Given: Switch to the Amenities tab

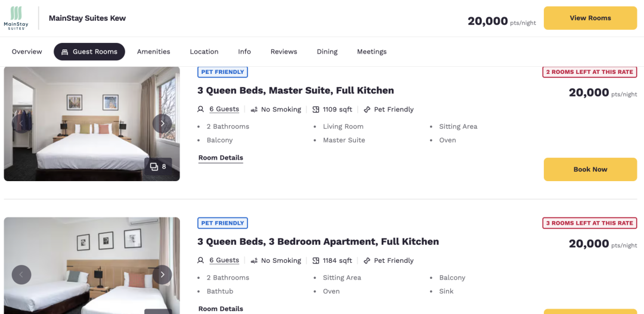Looking at the screenshot, I should click(x=154, y=52).
